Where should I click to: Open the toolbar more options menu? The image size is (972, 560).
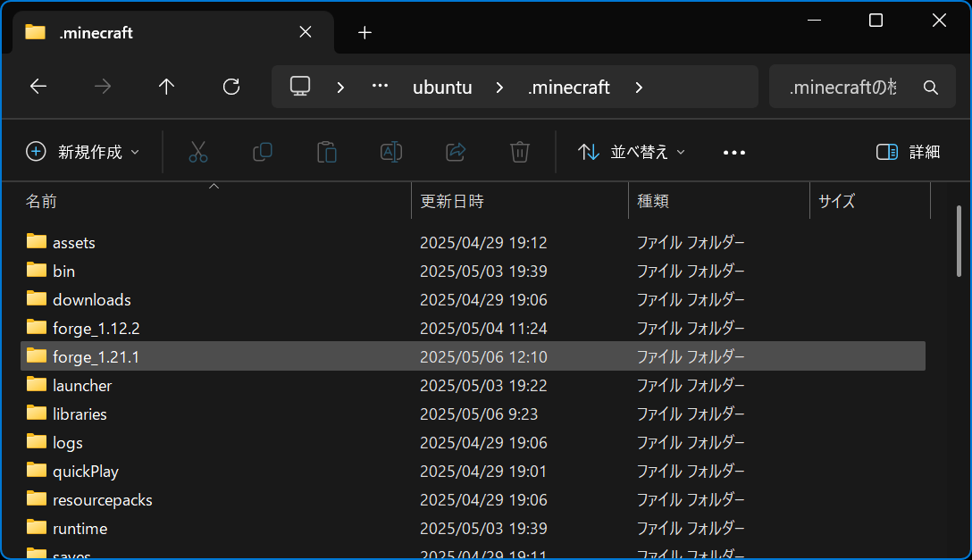coord(734,153)
